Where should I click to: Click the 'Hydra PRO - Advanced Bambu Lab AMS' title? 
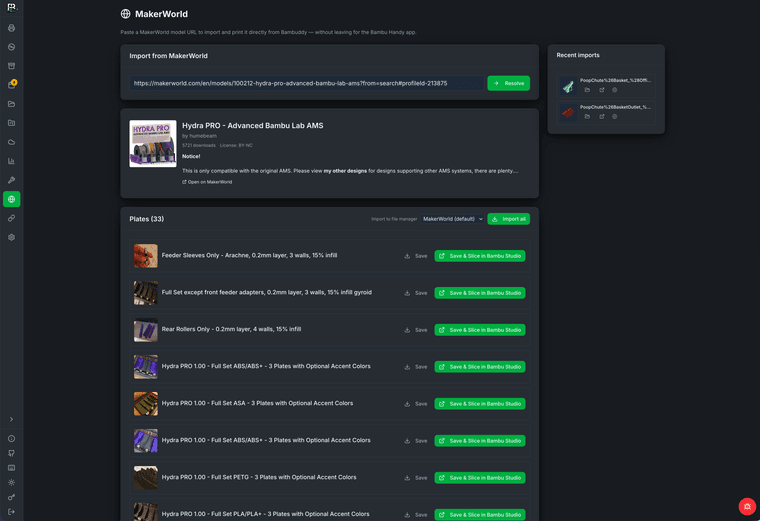point(253,126)
